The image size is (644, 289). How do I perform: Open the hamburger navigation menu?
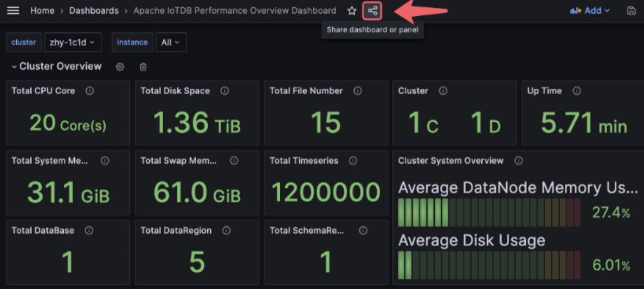click(13, 11)
